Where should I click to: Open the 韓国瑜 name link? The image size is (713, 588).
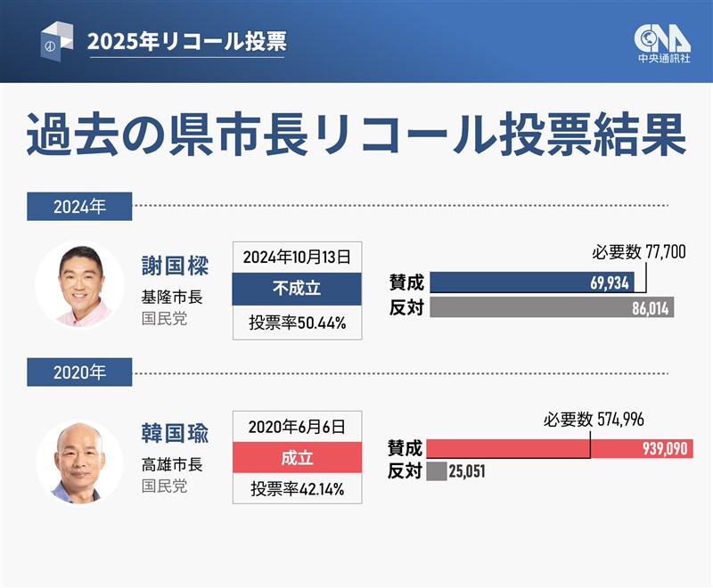click(x=175, y=436)
